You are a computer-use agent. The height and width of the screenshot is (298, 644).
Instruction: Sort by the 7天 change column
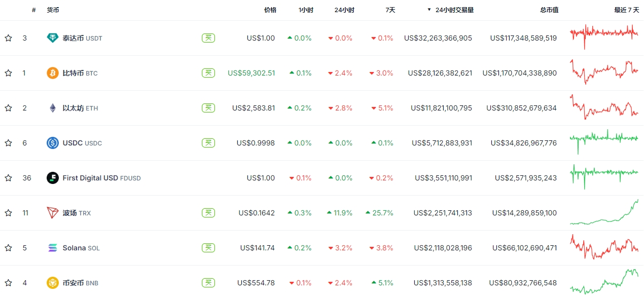tap(389, 10)
